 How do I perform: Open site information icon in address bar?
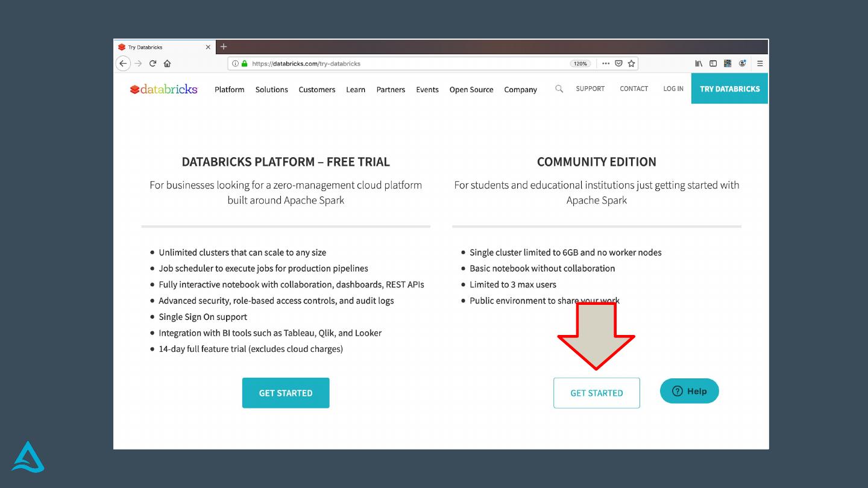coord(235,63)
